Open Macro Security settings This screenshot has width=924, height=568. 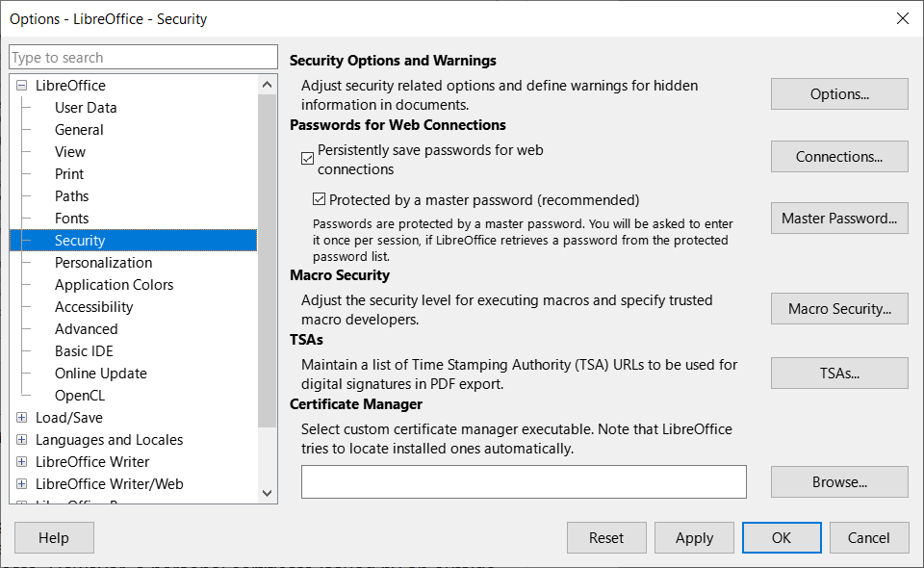[838, 308]
